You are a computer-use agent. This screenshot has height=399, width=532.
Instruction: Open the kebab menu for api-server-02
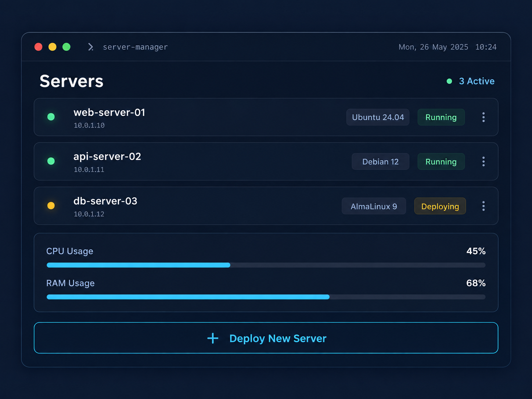tap(484, 162)
